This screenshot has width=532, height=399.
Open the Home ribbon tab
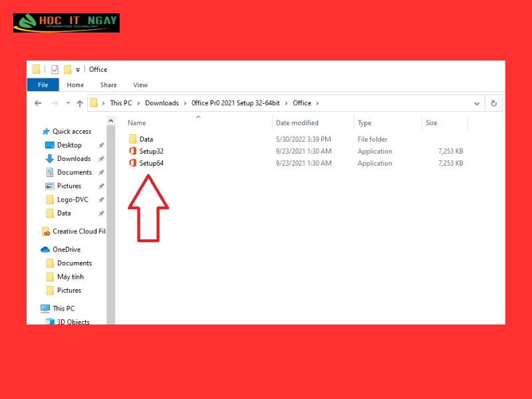(x=75, y=85)
